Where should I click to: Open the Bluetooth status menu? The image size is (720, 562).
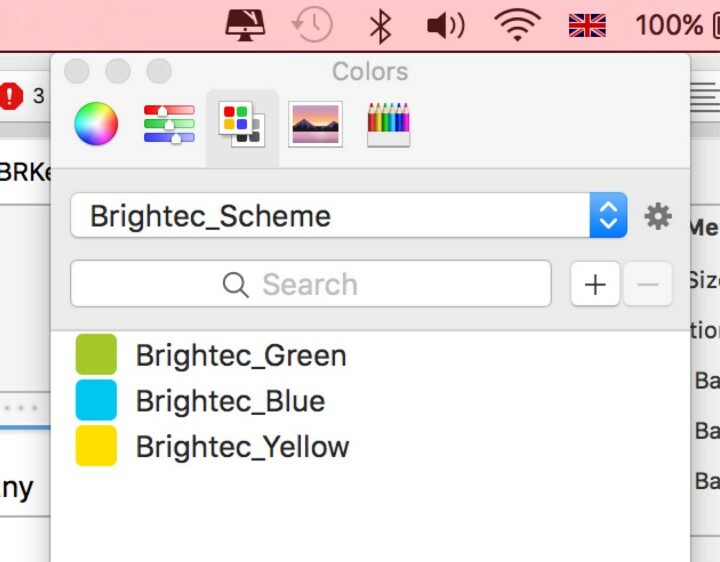coord(380,25)
